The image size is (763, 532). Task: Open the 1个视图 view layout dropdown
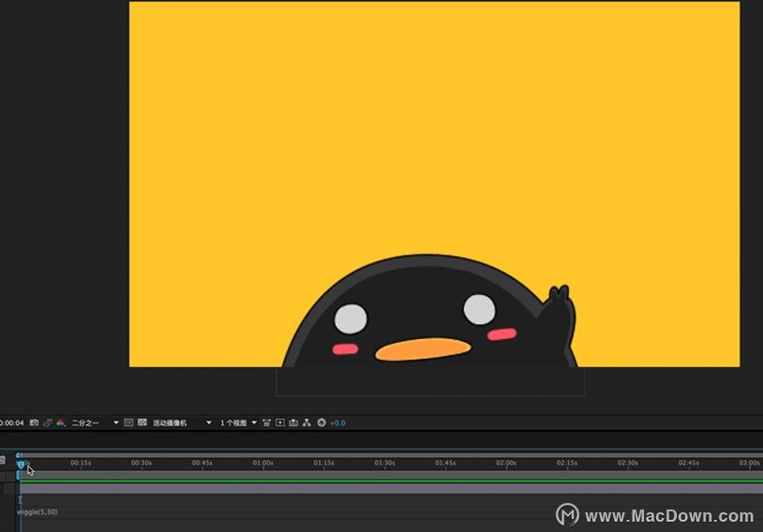coord(238,423)
